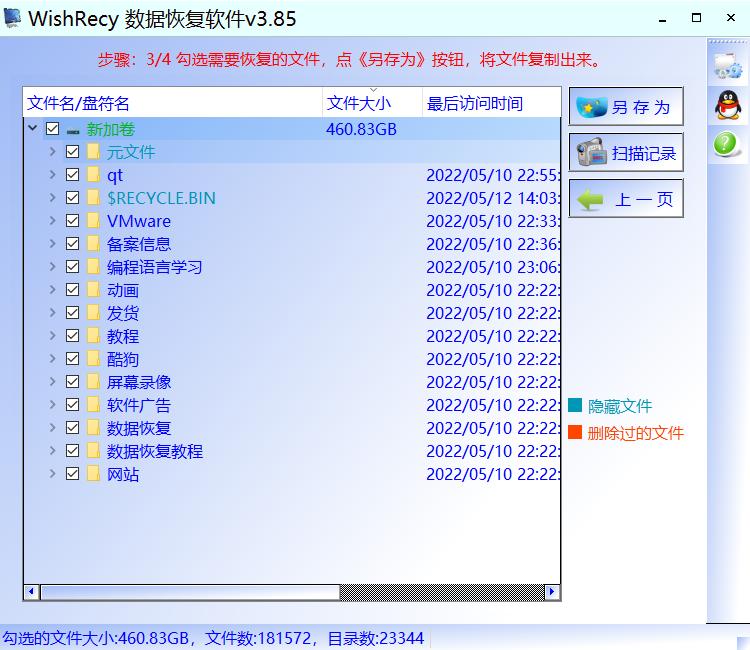
Task: Uncheck the qt folder checkbox
Action: (72, 175)
